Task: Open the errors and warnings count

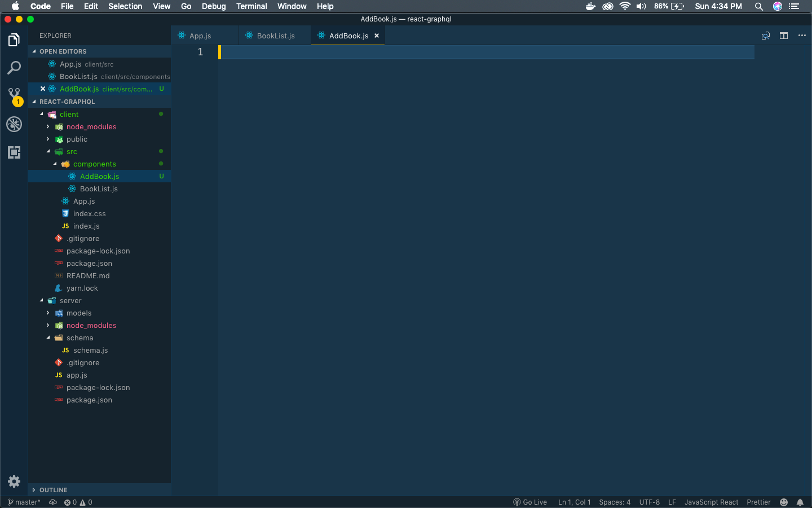Action: 78,502
